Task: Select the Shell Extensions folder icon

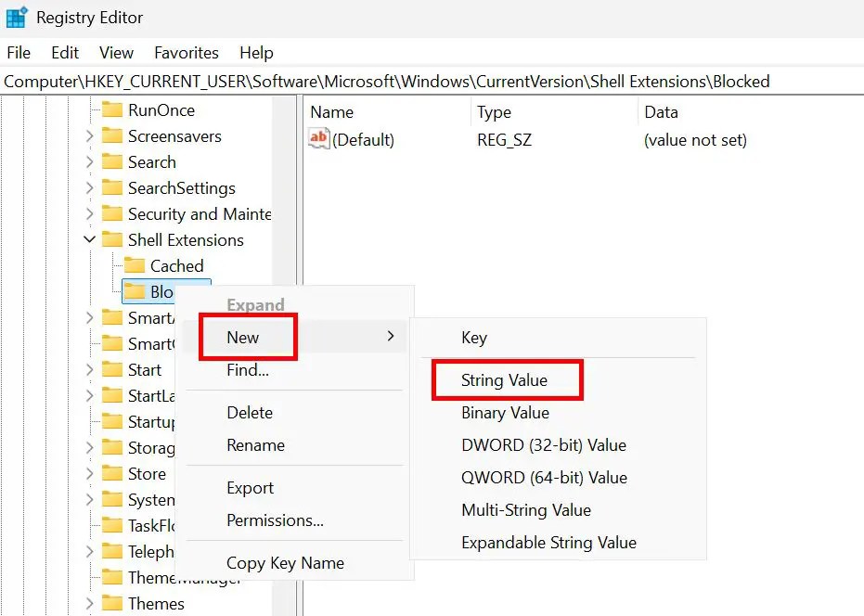Action: point(112,239)
